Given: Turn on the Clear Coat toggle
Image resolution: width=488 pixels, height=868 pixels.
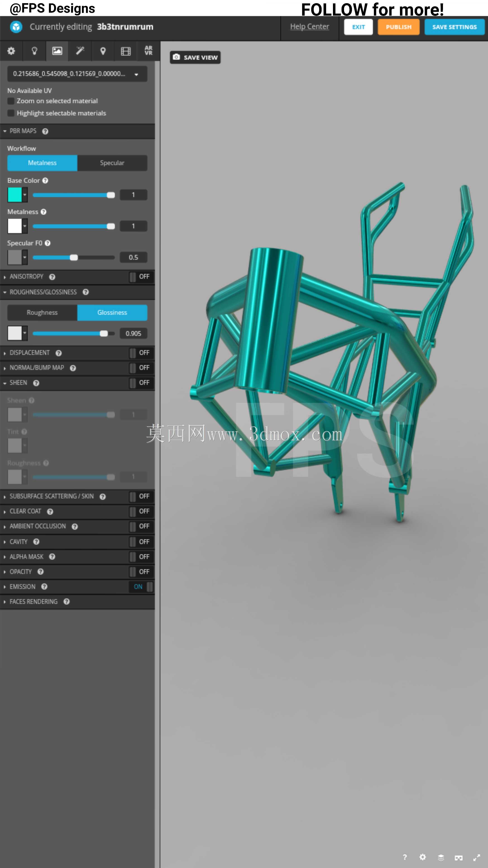Looking at the screenshot, I should coord(141,511).
